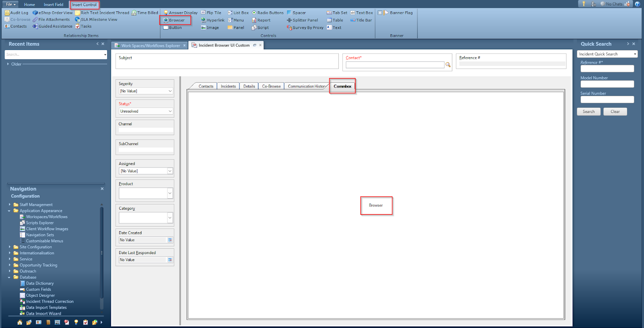The image size is (644, 328).
Task: Insert the Contacts relationship item
Action: point(16,26)
